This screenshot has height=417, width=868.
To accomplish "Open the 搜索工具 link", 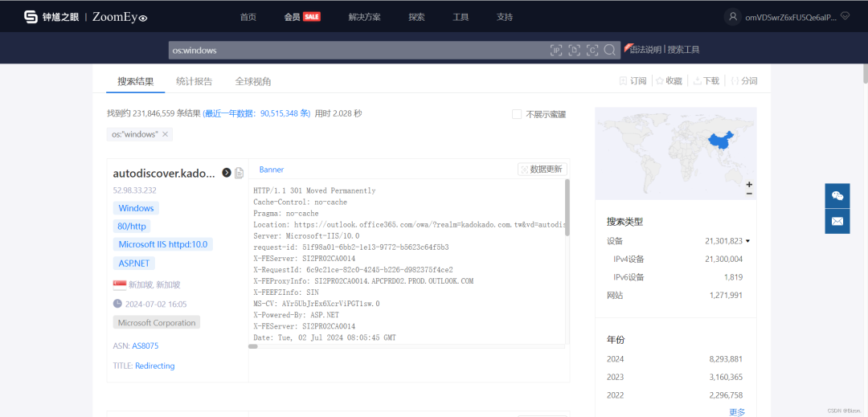I will [684, 50].
